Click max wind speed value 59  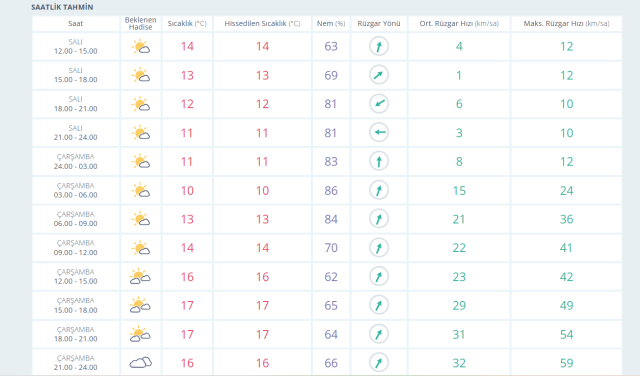tap(567, 363)
